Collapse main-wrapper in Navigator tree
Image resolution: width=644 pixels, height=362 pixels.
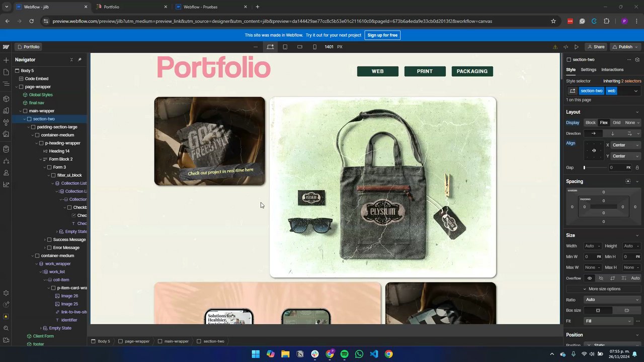tap(21, 111)
